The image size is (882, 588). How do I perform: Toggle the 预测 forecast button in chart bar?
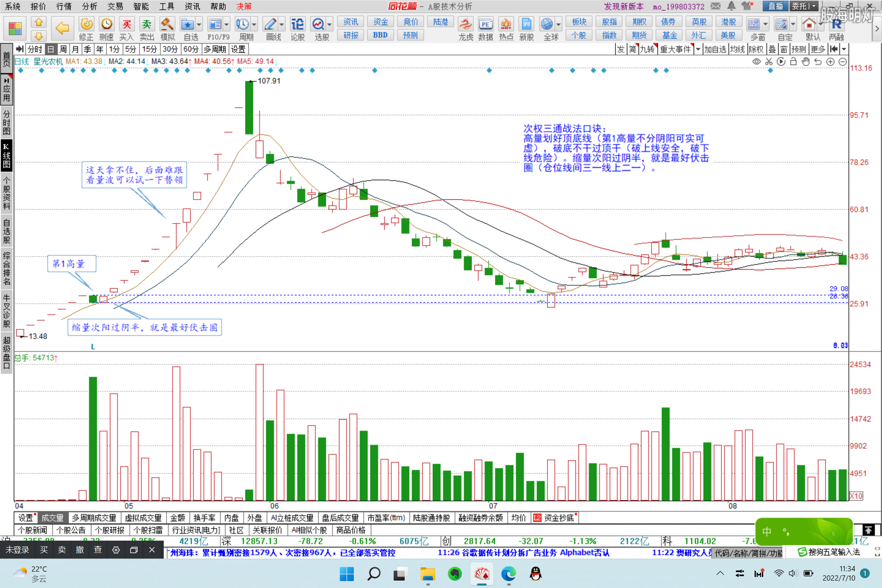tap(799, 49)
